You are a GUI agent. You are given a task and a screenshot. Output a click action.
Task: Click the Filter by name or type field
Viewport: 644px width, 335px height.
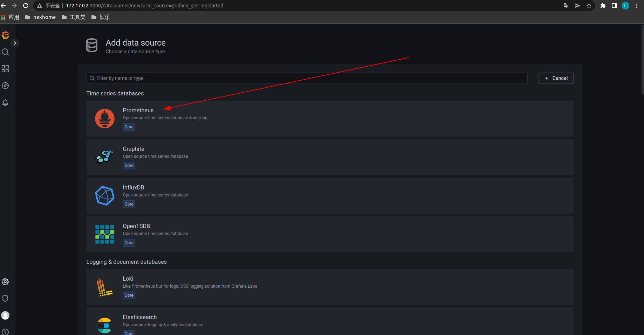pos(307,78)
